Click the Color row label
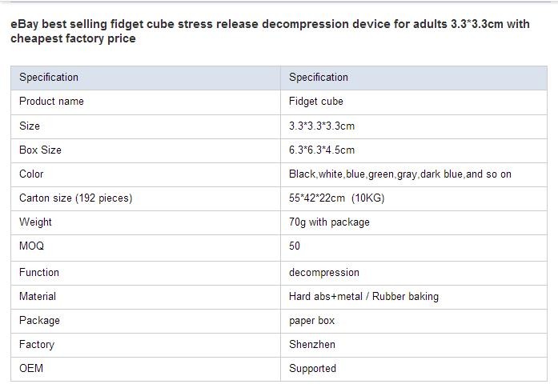558x392 pixels. coord(31,174)
